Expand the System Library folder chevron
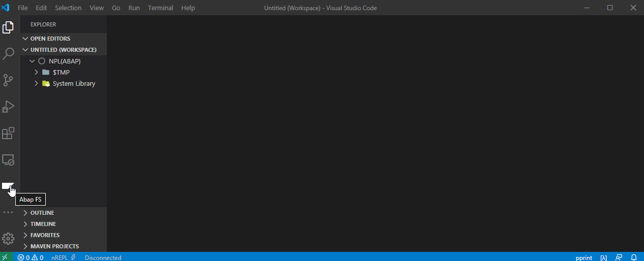Viewport: 644px width, 261px height. pos(37,83)
